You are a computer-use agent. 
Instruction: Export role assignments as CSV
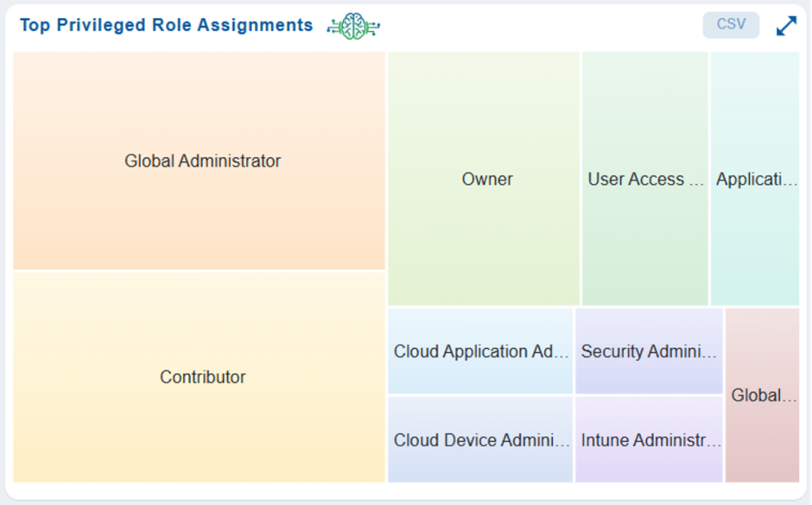[731, 25]
